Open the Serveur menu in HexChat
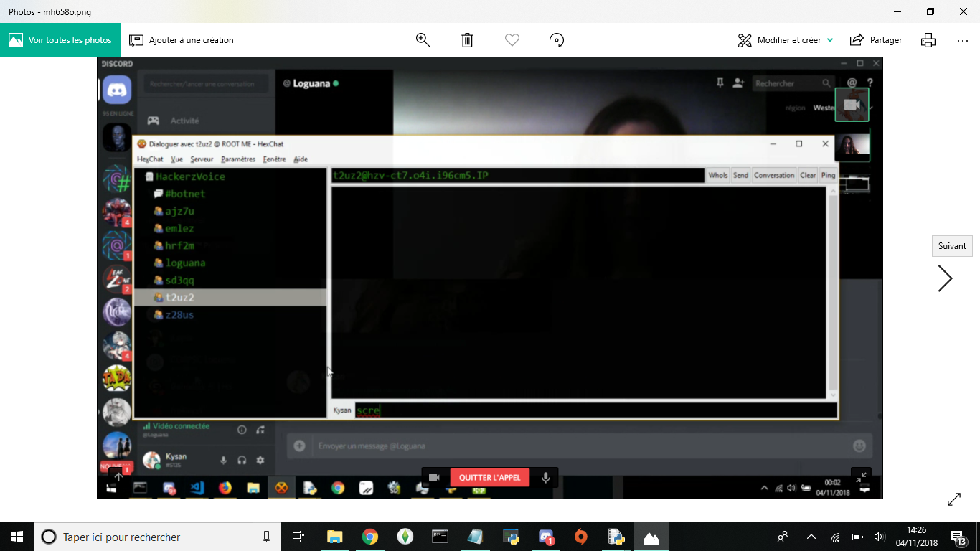The height and width of the screenshot is (551, 980). [202, 159]
